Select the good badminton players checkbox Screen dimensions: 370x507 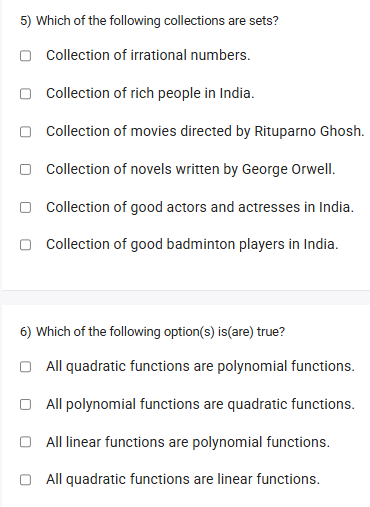click(25, 245)
